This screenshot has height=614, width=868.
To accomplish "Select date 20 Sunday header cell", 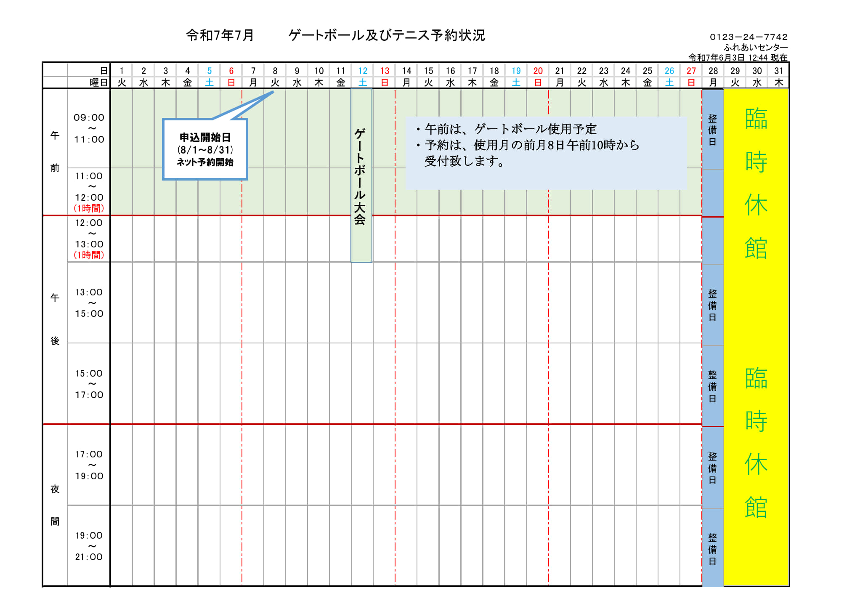I will click(x=538, y=71).
